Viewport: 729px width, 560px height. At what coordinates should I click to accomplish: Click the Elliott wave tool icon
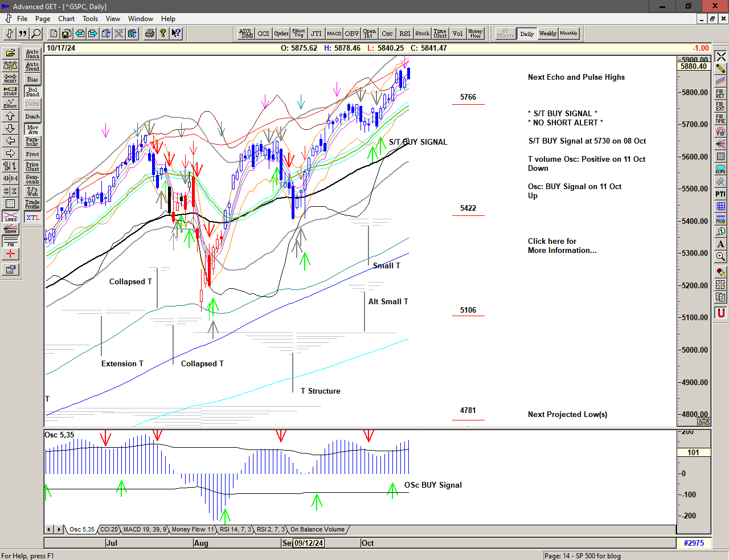point(10,103)
